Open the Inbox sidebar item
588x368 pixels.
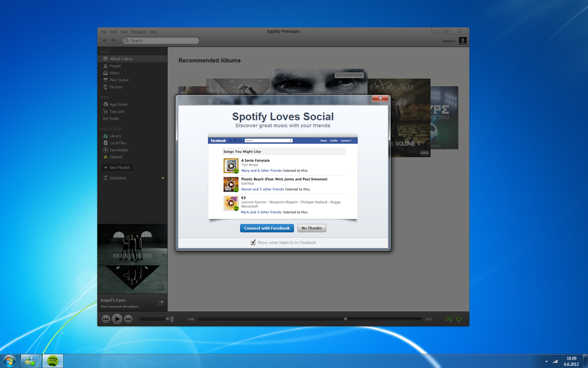(133, 73)
